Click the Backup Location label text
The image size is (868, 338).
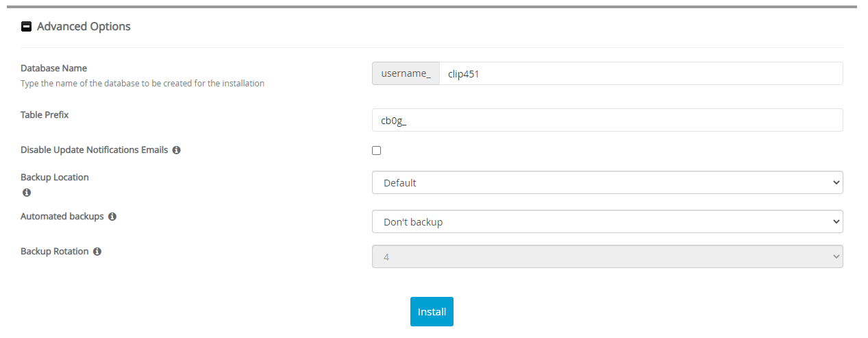coord(55,177)
